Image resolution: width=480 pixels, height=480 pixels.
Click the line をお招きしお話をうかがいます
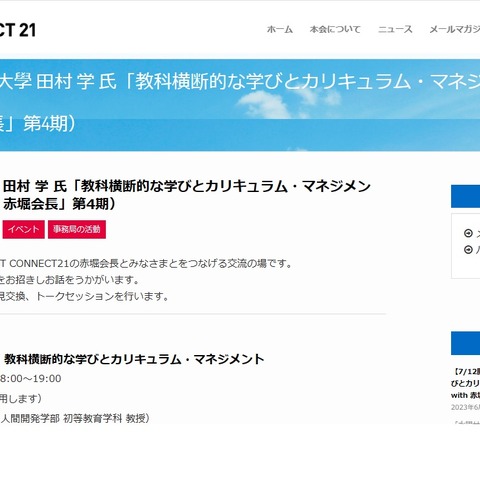click(69, 280)
